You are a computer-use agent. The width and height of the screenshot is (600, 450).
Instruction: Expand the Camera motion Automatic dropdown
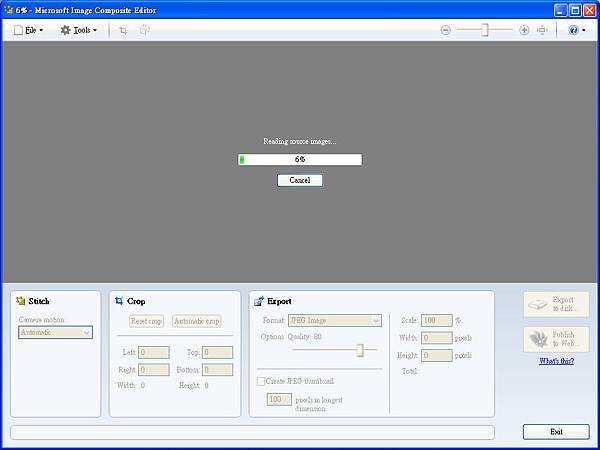click(55, 333)
